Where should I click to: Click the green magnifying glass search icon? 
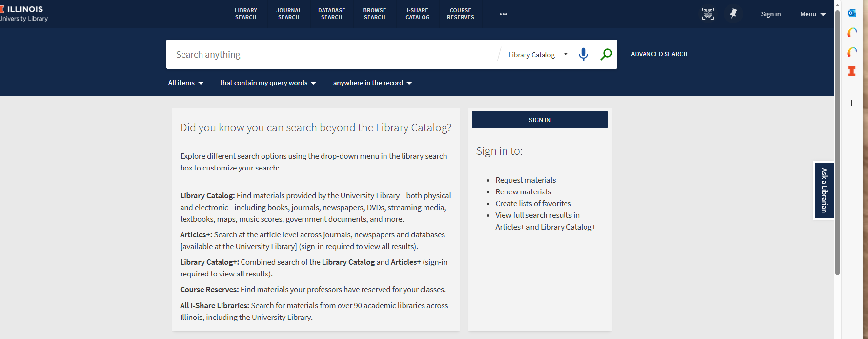[606, 54]
